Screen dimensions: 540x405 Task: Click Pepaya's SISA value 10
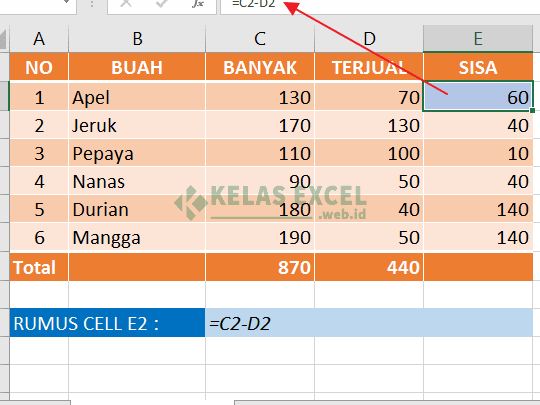(478, 153)
